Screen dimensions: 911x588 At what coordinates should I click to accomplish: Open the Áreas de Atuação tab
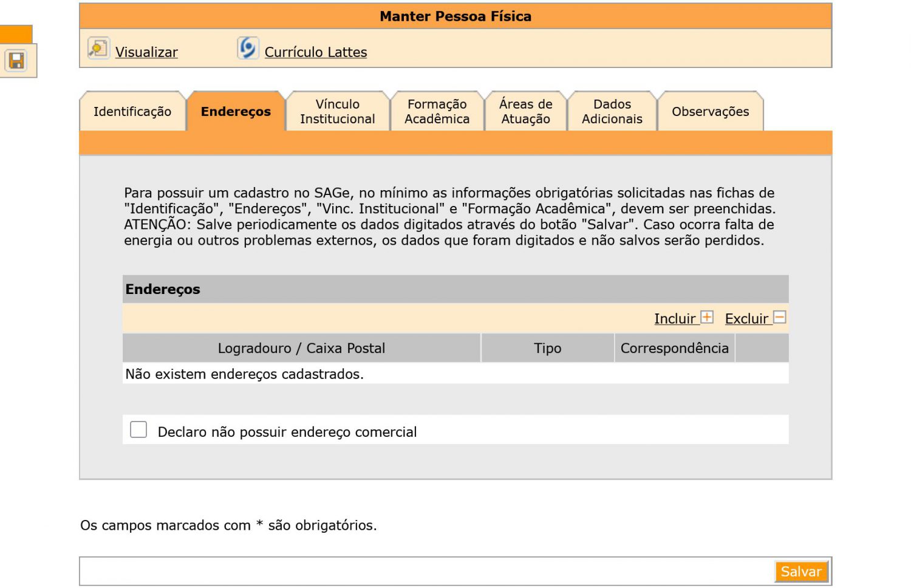pos(525,112)
